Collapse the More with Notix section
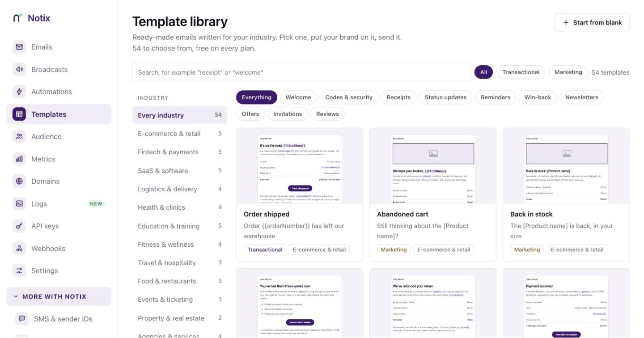The height and width of the screenshot is (338, 644). (59, 296)
